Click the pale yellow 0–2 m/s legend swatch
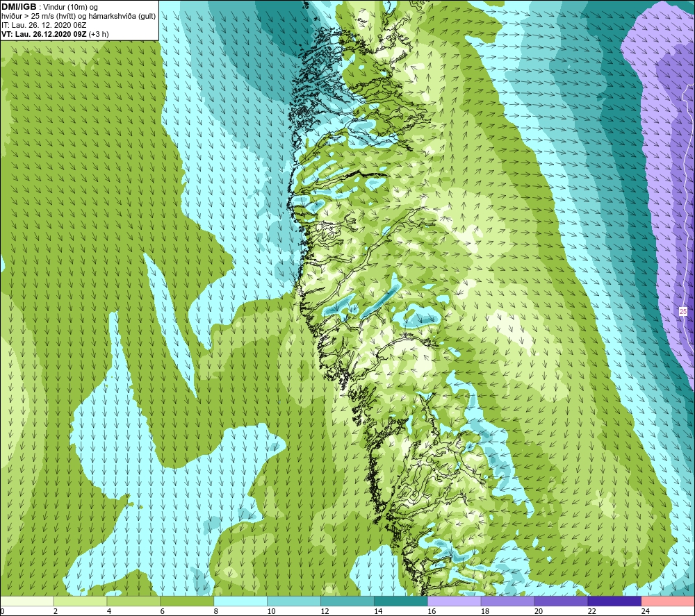 (27, 601)
